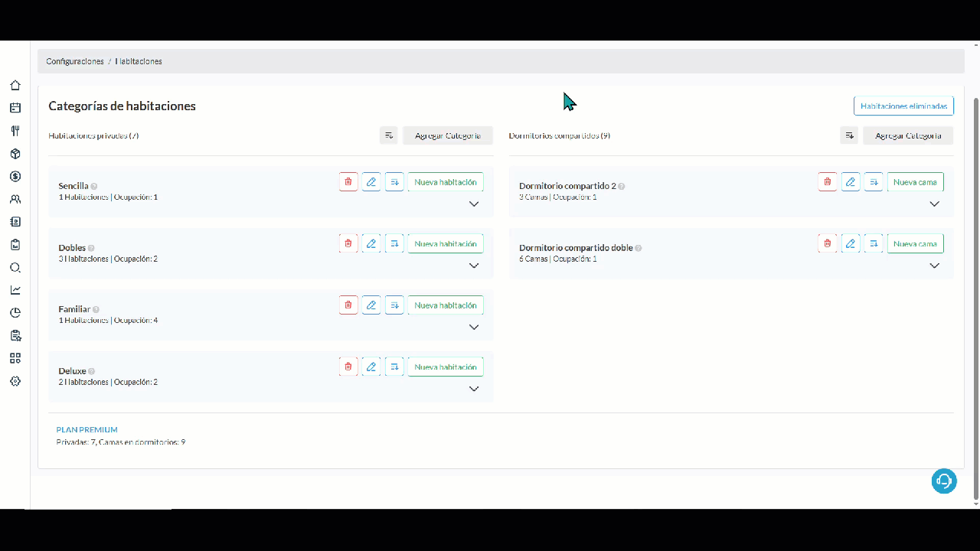The width and height of the screenshot is (980, 551).
Task: Delete the Sencilla category with trash icon
Action: pos(348,182)
